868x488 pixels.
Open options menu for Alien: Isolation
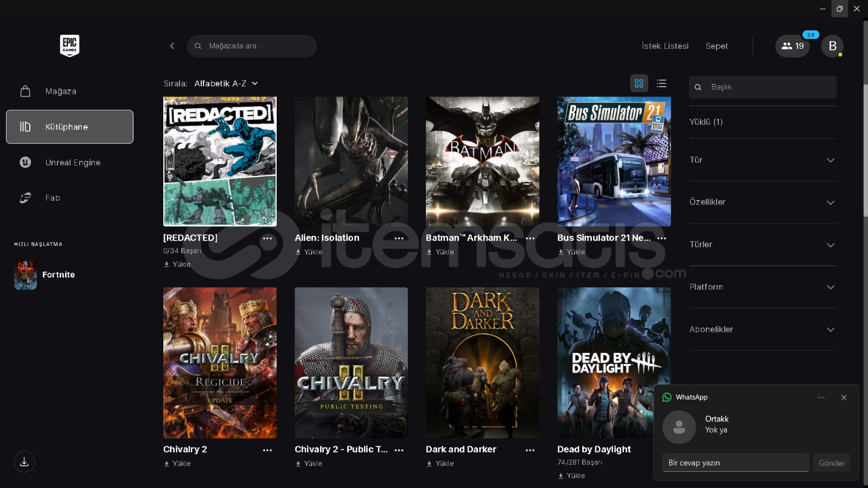[399, 239]
